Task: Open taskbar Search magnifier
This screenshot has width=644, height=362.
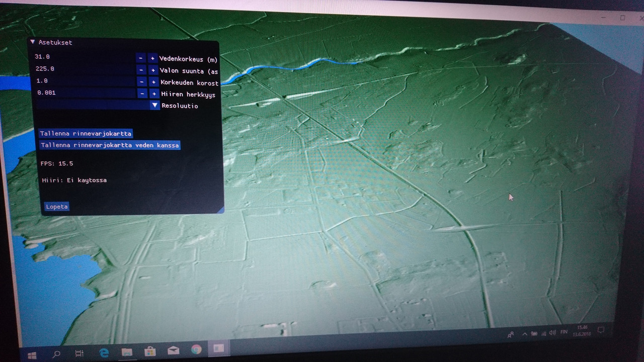Action: pyautogui.click(x=56, y=354)
